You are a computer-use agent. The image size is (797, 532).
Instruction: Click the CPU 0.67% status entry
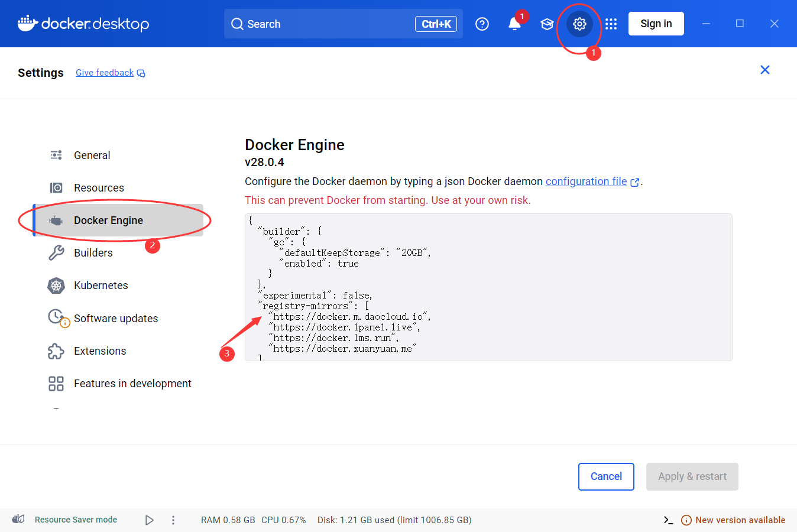click(x=284, y=520)
